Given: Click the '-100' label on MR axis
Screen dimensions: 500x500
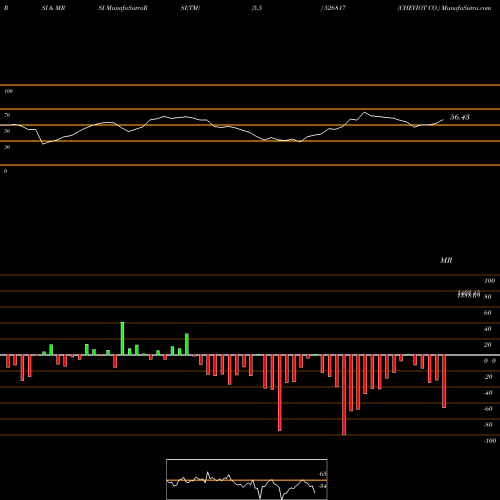Looking at the screenshot, I should click(490, 441).
